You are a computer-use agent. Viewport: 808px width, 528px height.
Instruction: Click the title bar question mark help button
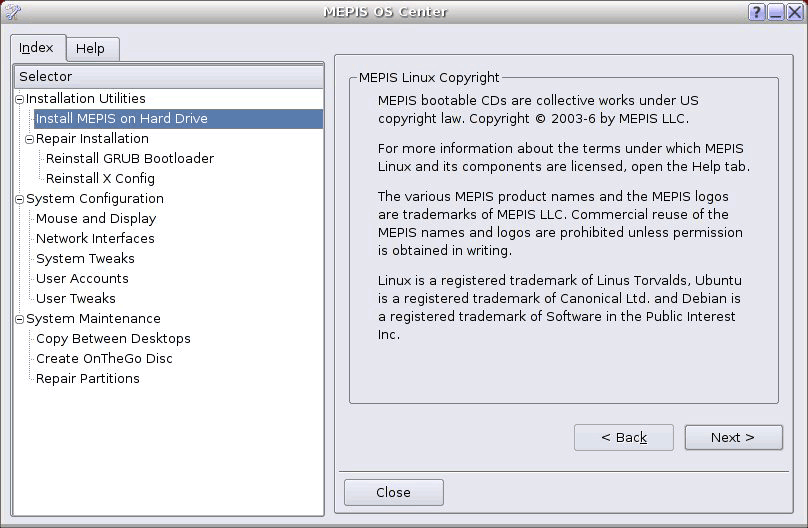[x=756, y=11]
